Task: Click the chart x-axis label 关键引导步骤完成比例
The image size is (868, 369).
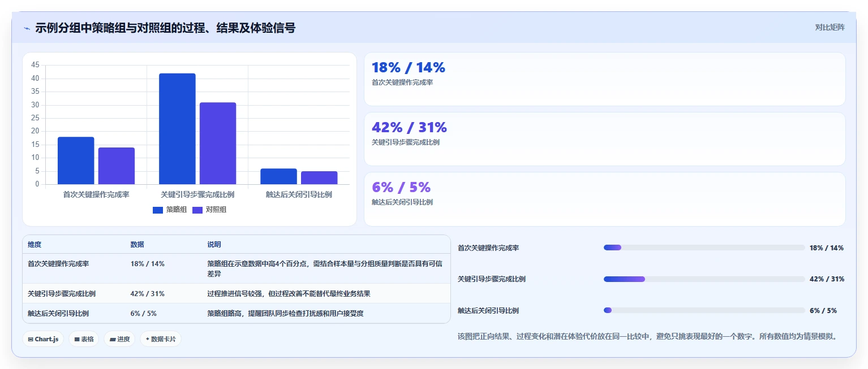Action: pos(197,194)
